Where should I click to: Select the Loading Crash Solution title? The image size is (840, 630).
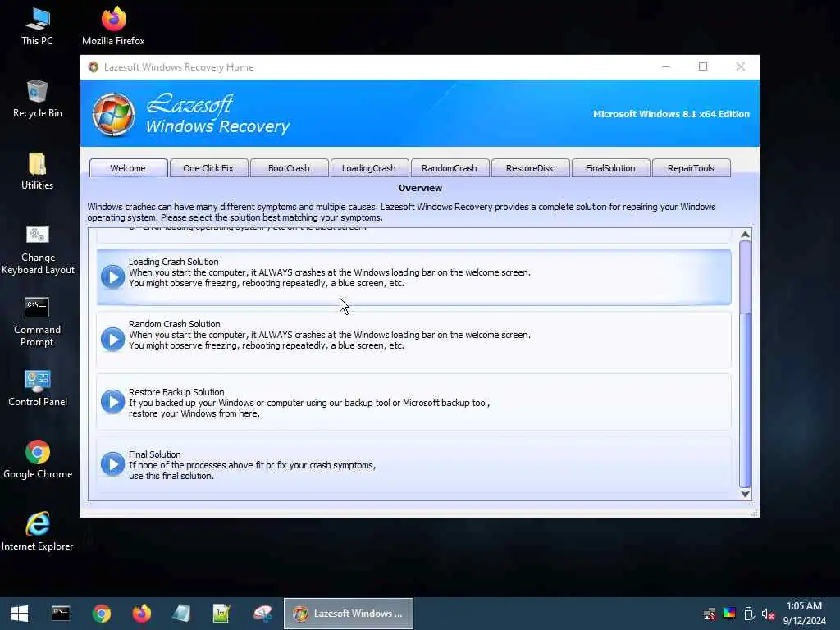[x=174, y=262]
